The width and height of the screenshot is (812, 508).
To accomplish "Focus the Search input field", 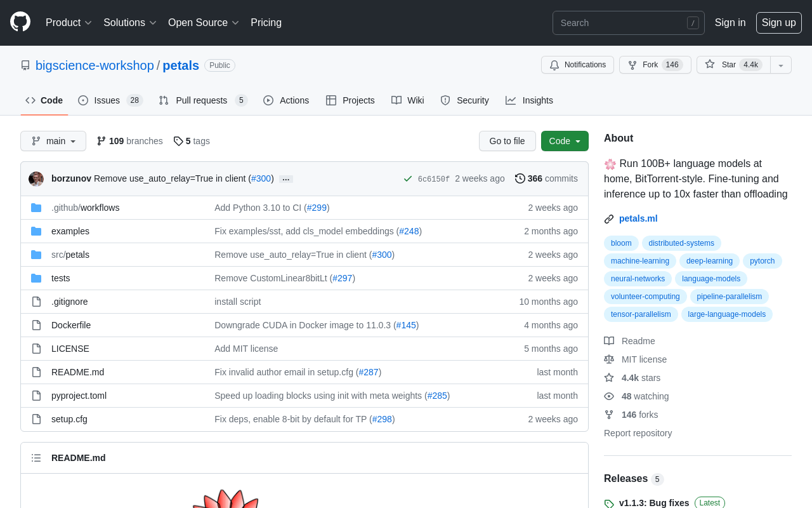I will [628, 23].
